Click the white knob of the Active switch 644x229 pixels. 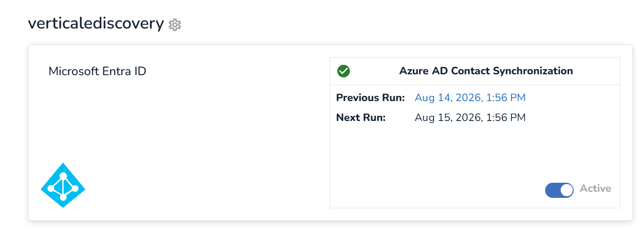[566, 190]
